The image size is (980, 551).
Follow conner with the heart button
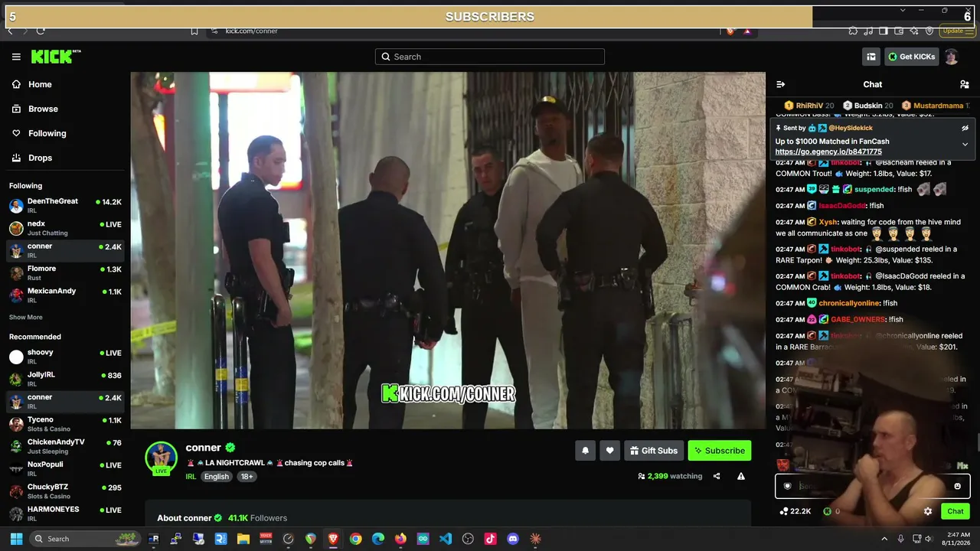[609, 451]
